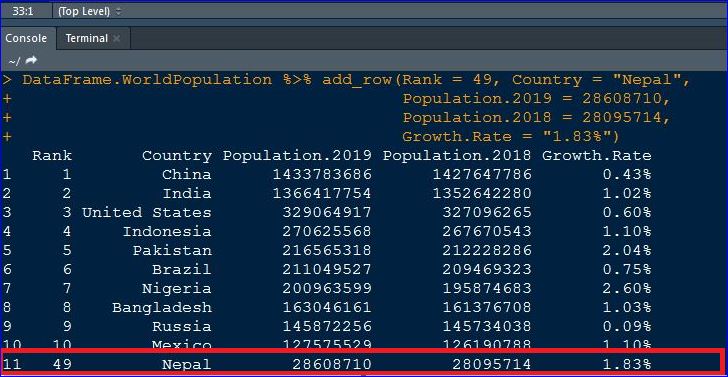Click Russia's 2018 population 145734038

coord(487,326)
